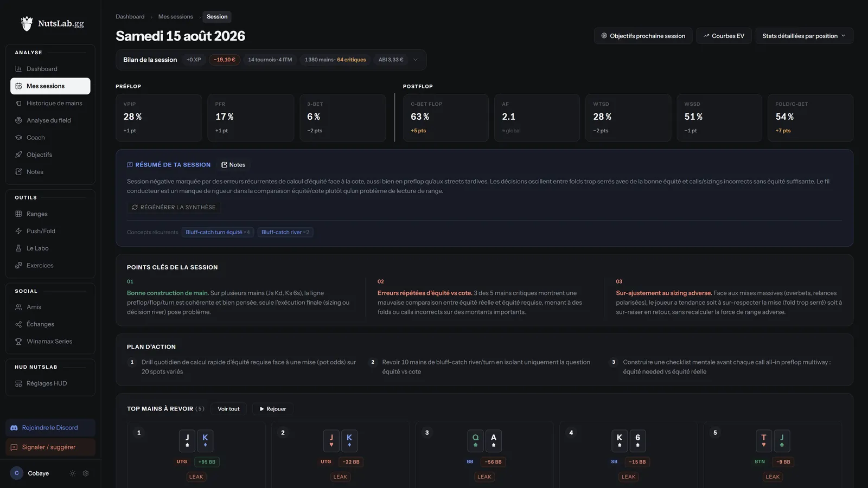Open Réglages HUD sliders icon

[18, 383]
